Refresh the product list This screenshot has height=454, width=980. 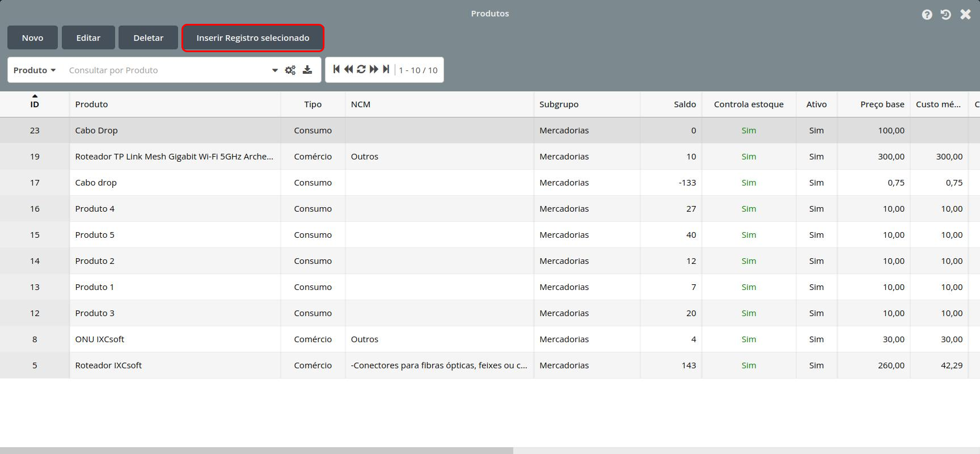[361, 69]
